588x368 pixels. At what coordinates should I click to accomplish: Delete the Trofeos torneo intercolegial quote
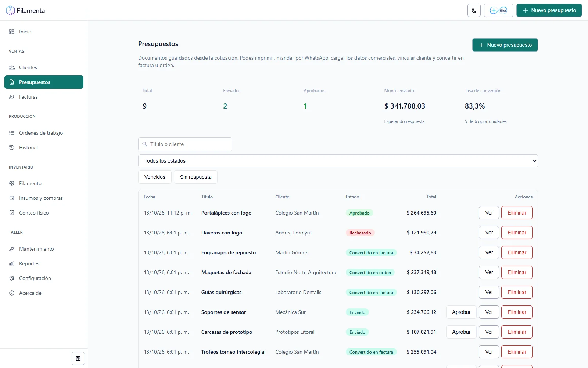point(517,352)
